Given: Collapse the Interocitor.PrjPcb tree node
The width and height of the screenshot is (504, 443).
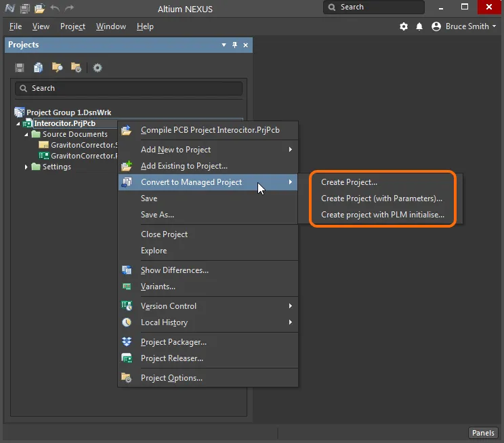Looking at the screenshot, I should 18,123.
